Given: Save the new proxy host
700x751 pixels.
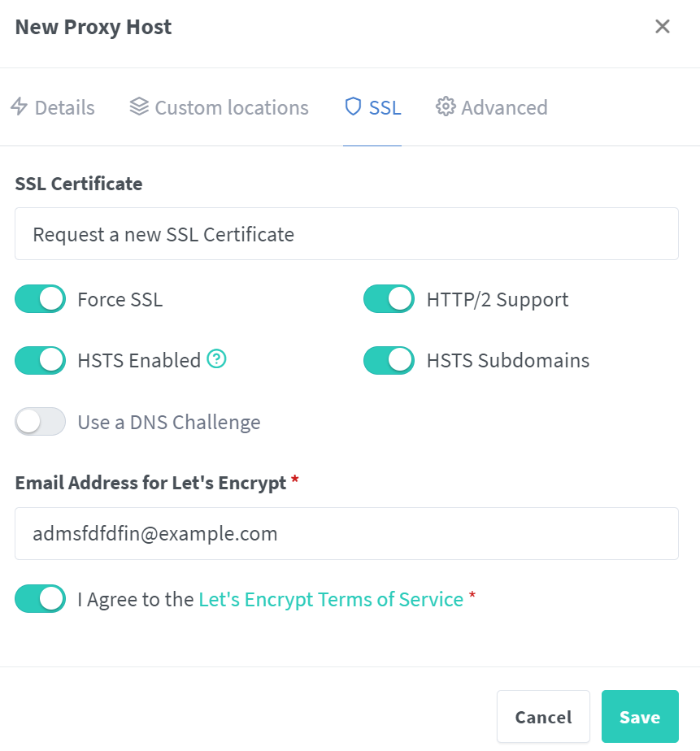Looking at the screenshot, I should tap(640, 717).
